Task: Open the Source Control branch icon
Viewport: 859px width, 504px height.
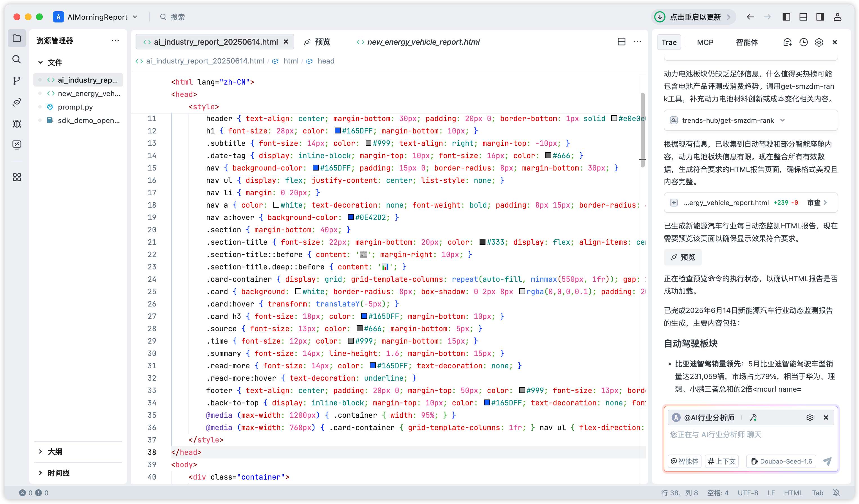Action: (x=17, y=81)
